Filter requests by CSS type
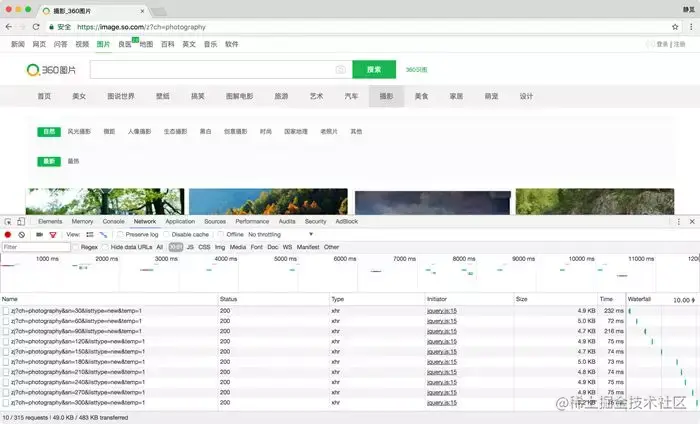The image size is (700, 424). (204, 247)
